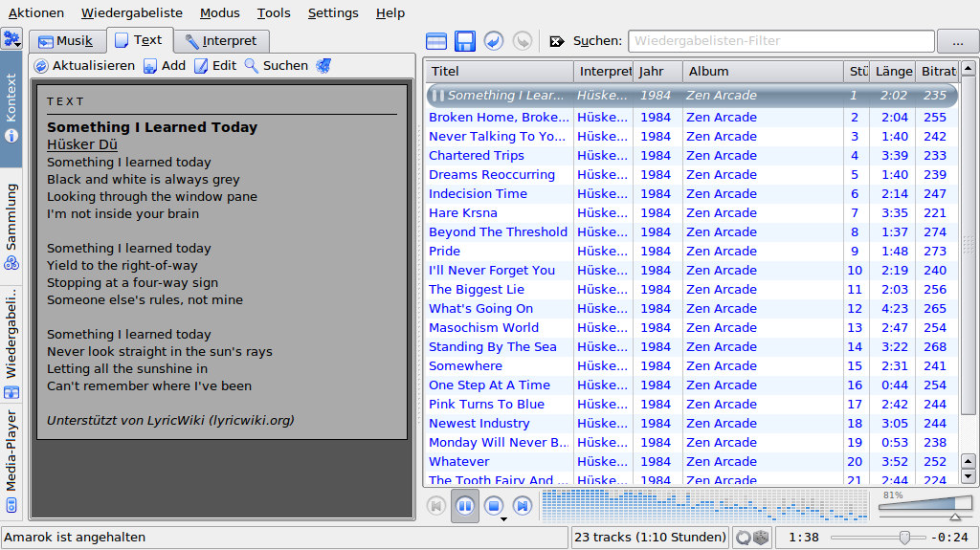
Task: Open the Sammlung sidebar tab
Action: pos(11,227)
